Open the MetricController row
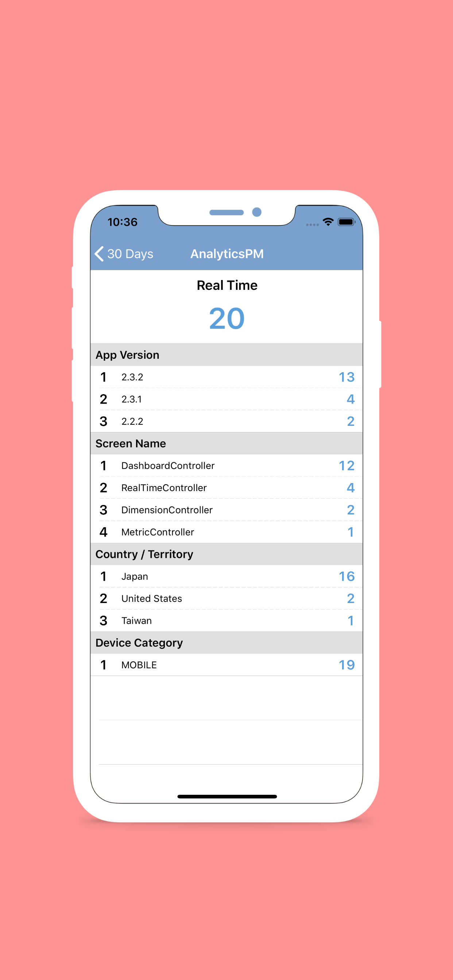Image resolution: width=453 pixels, height=980 pixels. pos(226,532)
